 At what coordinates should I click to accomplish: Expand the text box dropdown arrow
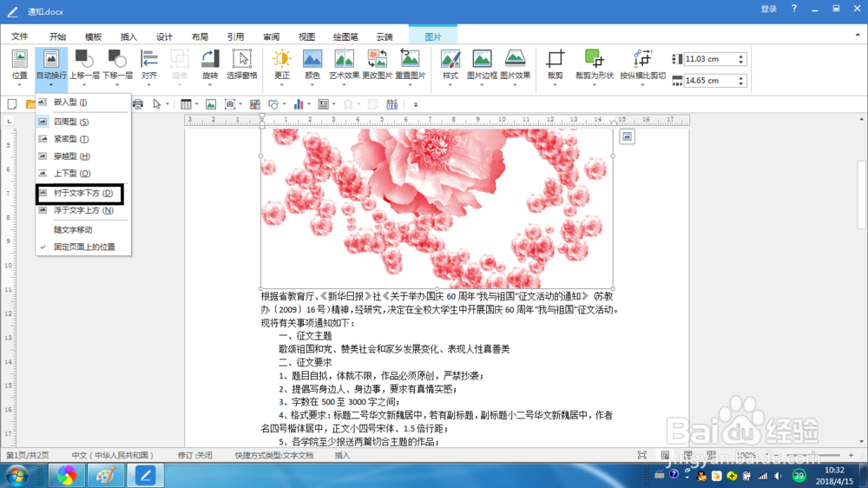point(334,104)
